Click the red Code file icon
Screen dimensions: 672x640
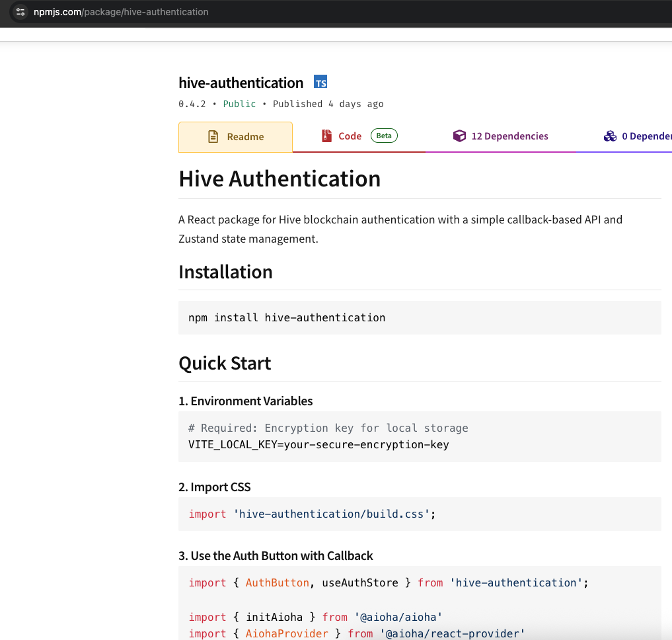326,136
